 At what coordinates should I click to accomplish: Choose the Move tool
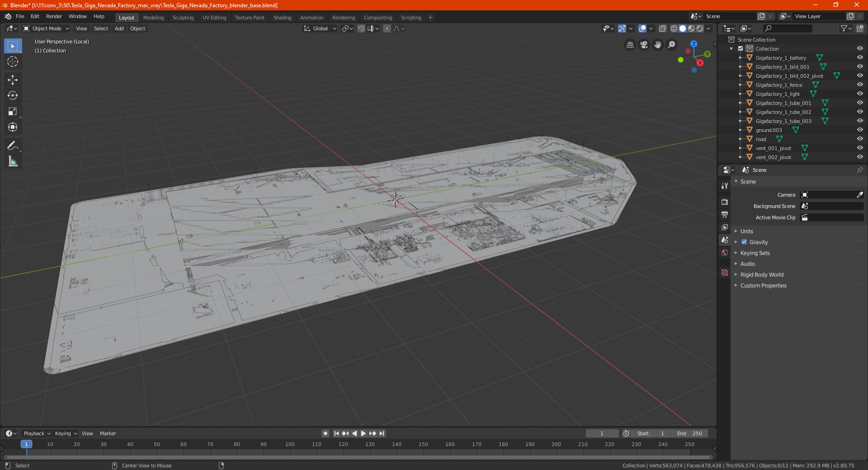point(13,80)
